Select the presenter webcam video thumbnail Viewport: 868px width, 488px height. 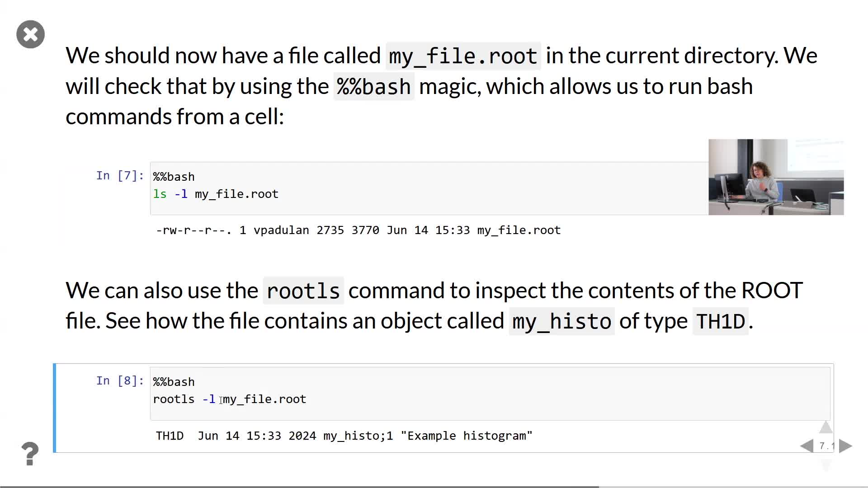pos(776,177)
